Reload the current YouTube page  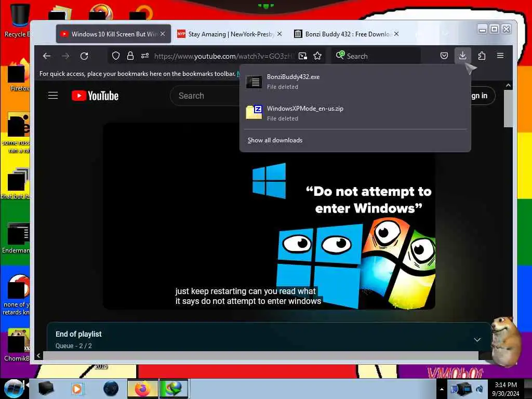(x=84, y=56)
